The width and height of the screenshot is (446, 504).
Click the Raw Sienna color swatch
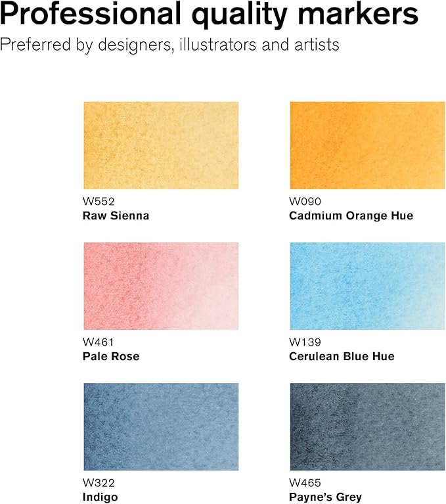[x=161, y=145]
